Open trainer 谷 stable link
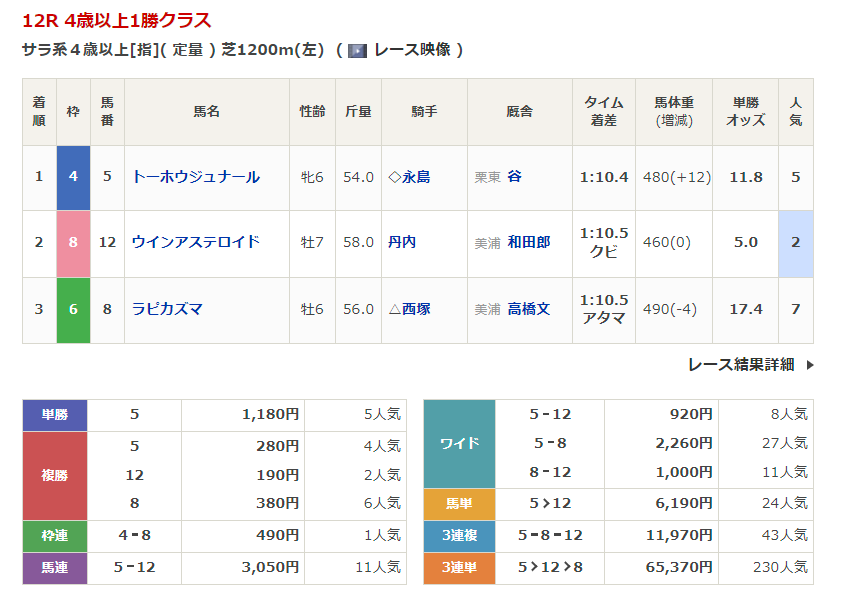 [x=514, y=177]
